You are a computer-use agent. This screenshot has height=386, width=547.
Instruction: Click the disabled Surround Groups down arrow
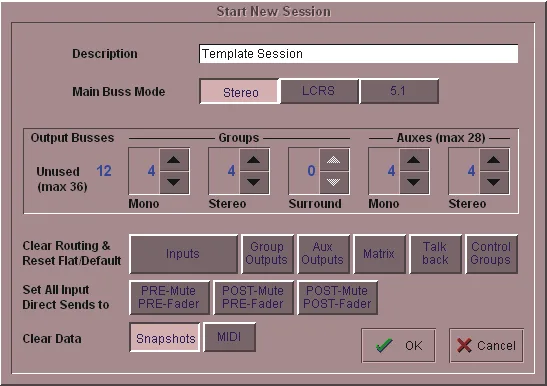(334, 182)
